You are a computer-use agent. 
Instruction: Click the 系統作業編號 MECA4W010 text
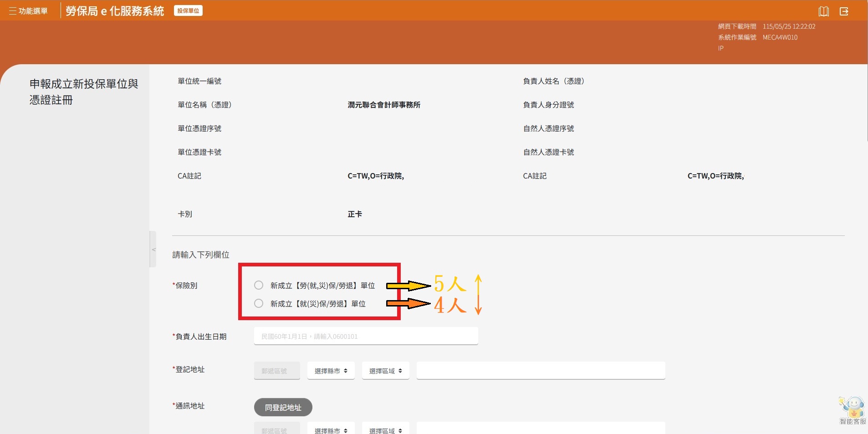point(758,37)
